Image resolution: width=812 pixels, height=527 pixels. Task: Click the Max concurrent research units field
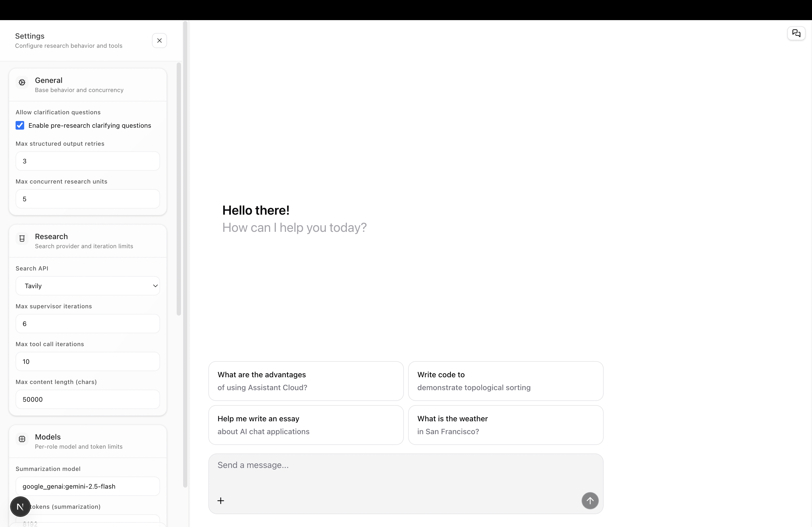(x=88, y=199)
